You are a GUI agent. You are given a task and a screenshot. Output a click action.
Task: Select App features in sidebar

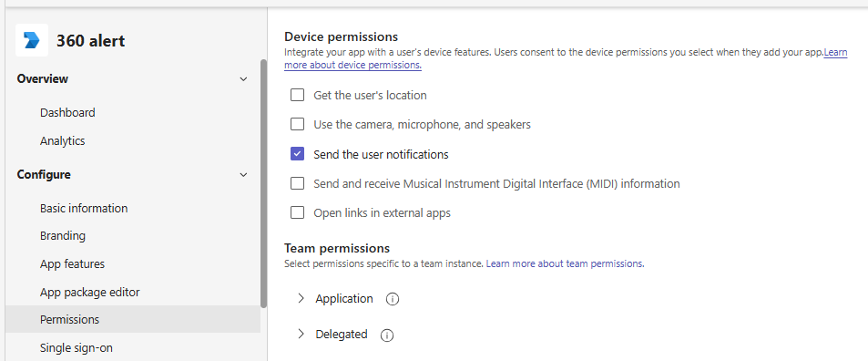tap(72, 263)
